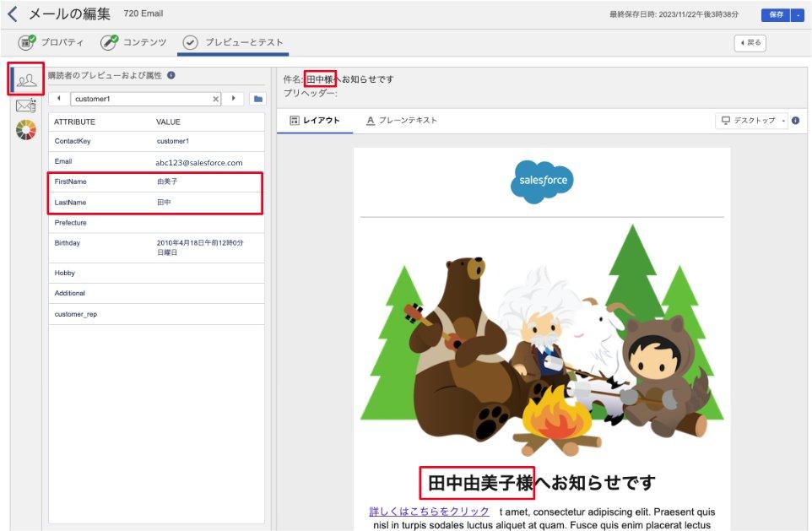Switch to the プレーンテキスト tab

pyautogui.click(x=401, y=120)
